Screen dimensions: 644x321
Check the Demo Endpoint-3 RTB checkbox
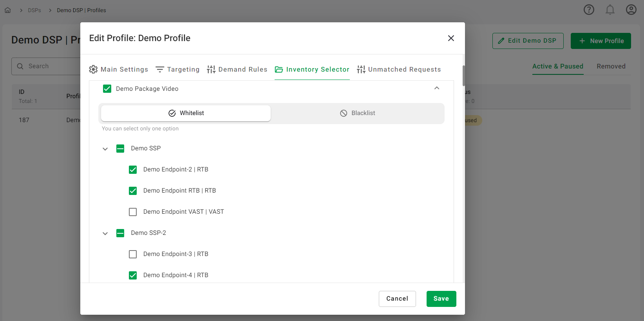pyautogui.click(x=133, y=254)
